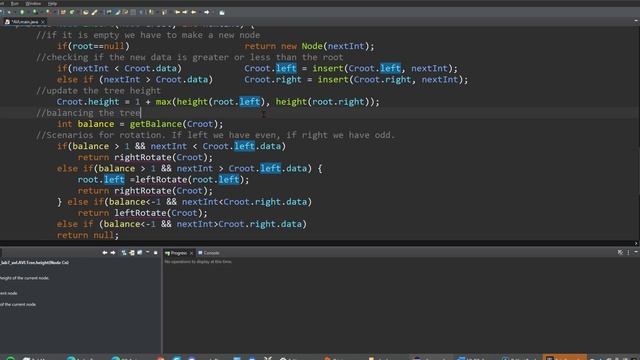Click 'getBalance' in the balance assignment line
Screen dimensions: 640x360
point(156,124)
